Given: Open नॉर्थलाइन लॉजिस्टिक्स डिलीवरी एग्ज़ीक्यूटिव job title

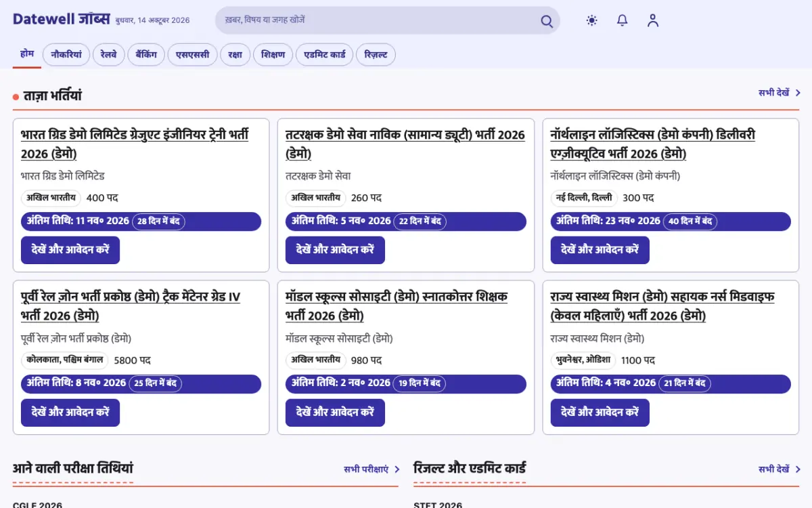Looking at the screenshot, I should click(653, 144).
